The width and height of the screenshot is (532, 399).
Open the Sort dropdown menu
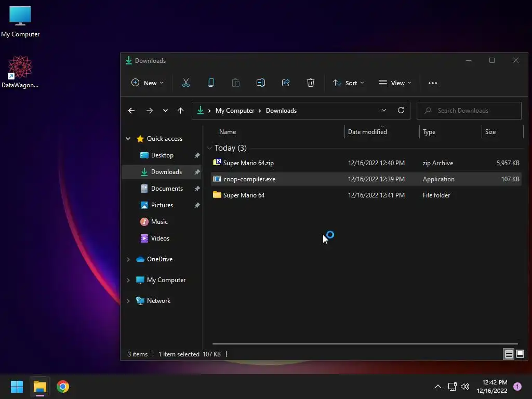(x=349, y=83)
